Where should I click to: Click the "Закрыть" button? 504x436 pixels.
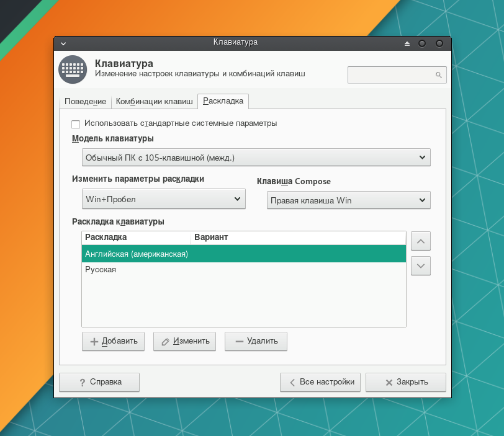[406, 382]
